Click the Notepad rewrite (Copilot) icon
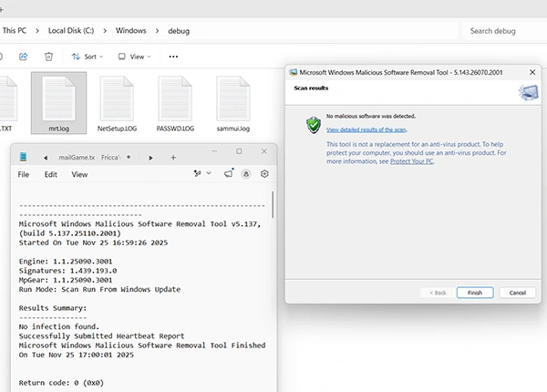The height and width of the screenshot is (392, 547). click(198, 173)
